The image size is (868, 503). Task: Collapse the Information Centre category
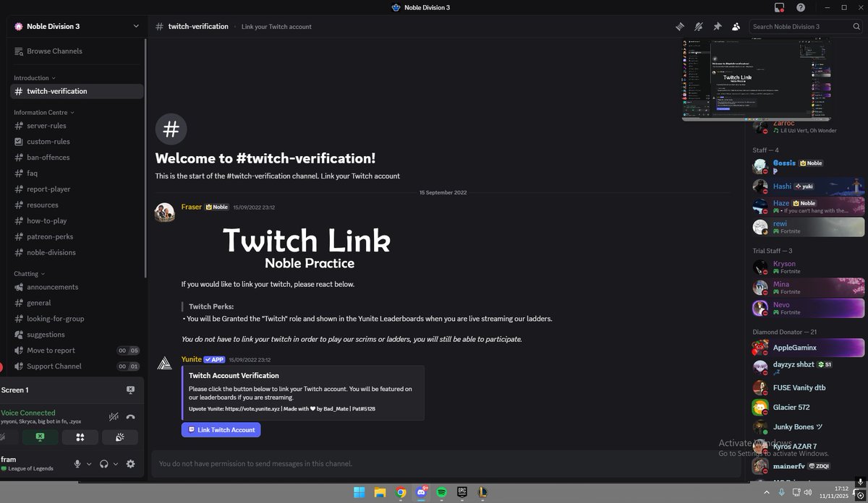(x=43, y=113)
